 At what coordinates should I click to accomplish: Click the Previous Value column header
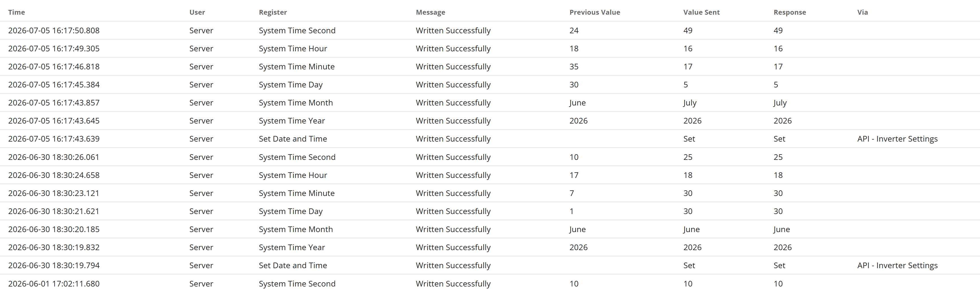[x=595, y=12]
